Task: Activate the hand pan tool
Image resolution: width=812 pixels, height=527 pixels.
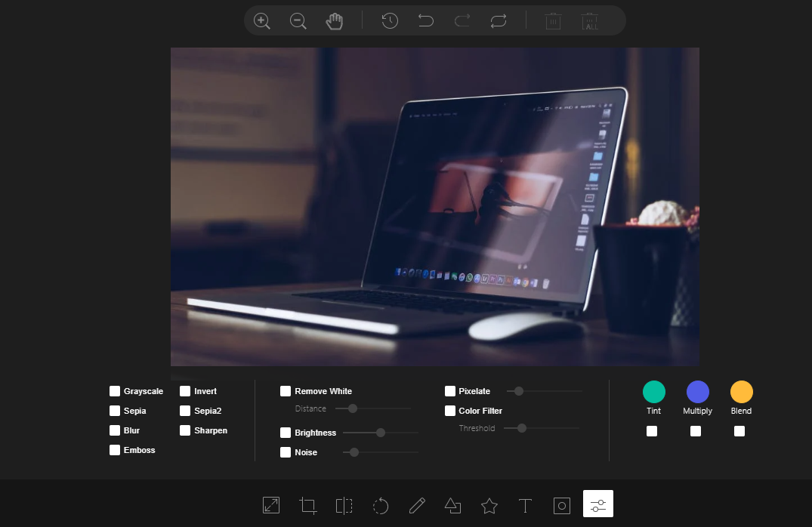Action: (335, 21)
